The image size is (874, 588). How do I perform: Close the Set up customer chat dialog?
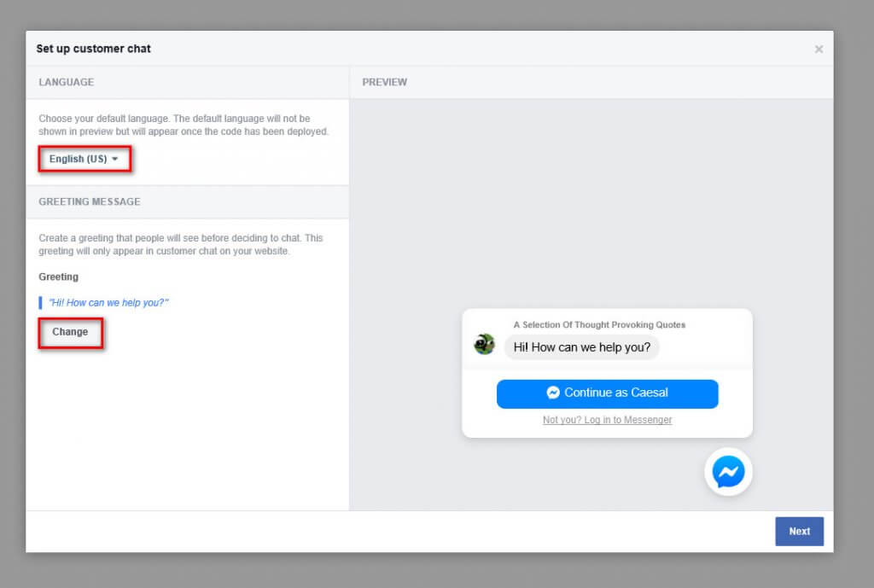[819, 49]
